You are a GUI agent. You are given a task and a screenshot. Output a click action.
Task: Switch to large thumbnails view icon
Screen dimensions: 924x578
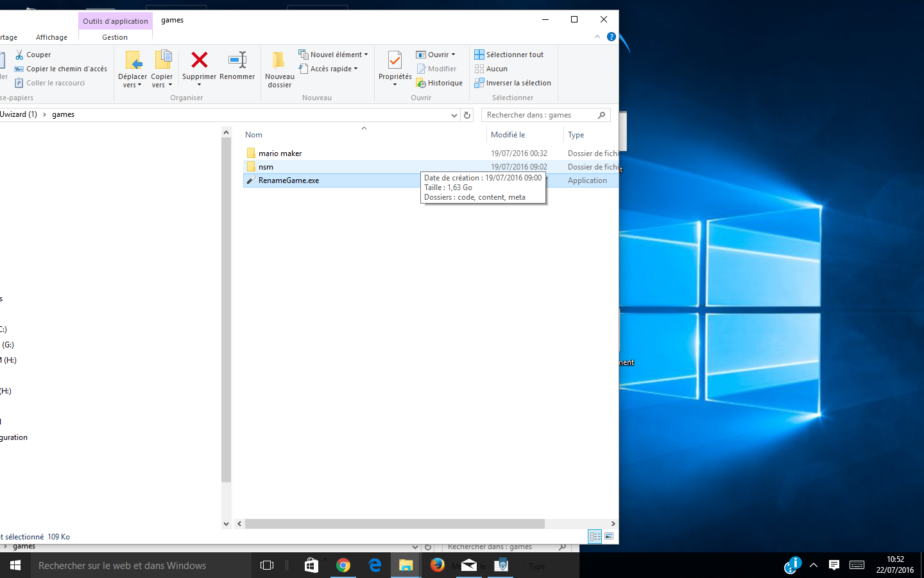(x=609, y=536)
